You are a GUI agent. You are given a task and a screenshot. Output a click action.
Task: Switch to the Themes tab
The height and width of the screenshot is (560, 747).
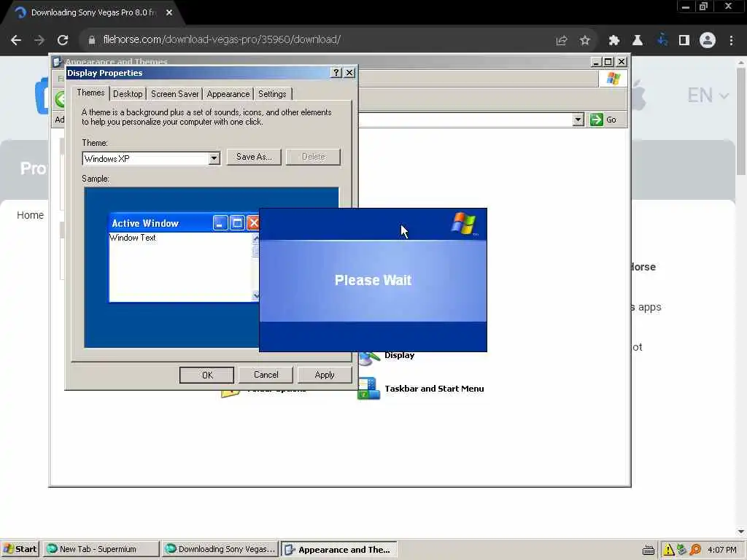(x=90, y=93)
